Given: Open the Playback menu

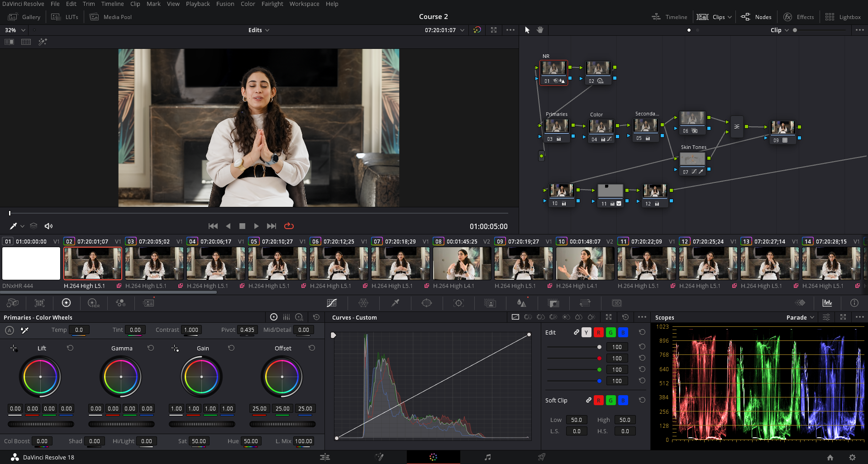Looking at the screenshot, I should pyautogui.click(x=198, y=4).
